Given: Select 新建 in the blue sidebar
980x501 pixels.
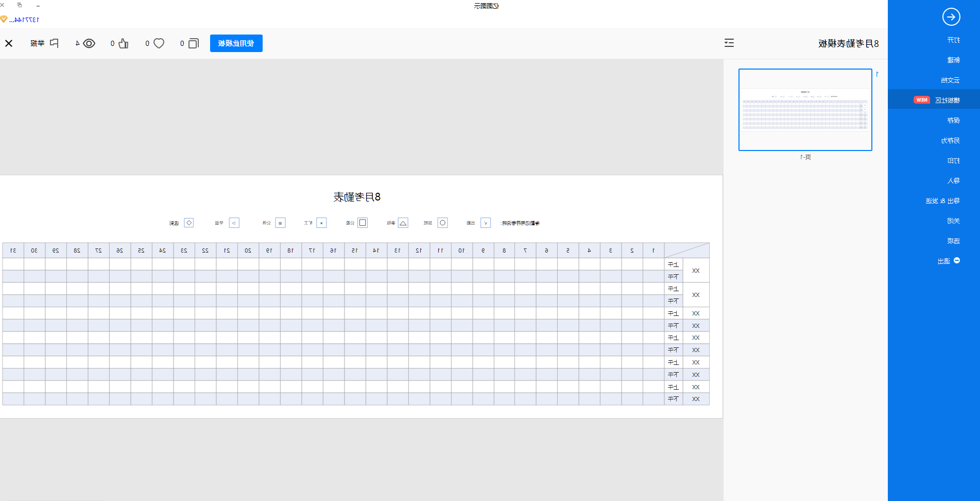Looking at the screenshot, I should pos(953,60).
